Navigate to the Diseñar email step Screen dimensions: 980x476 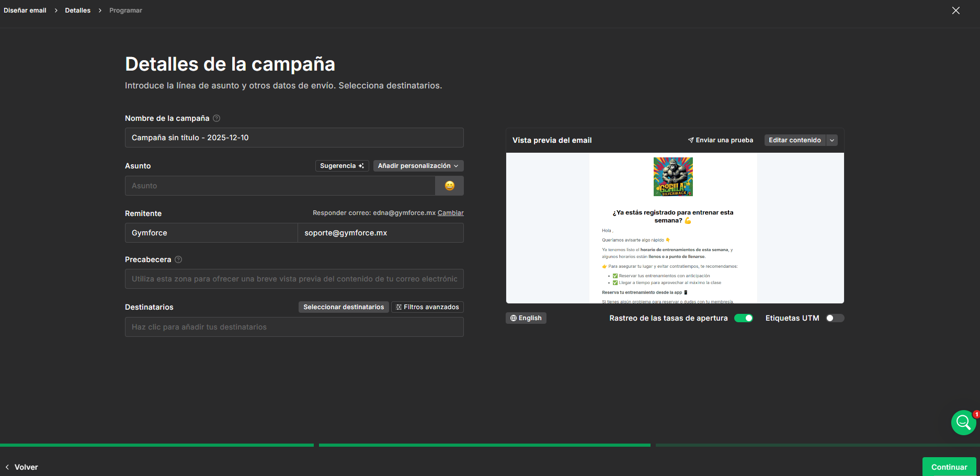pos(25,10)
